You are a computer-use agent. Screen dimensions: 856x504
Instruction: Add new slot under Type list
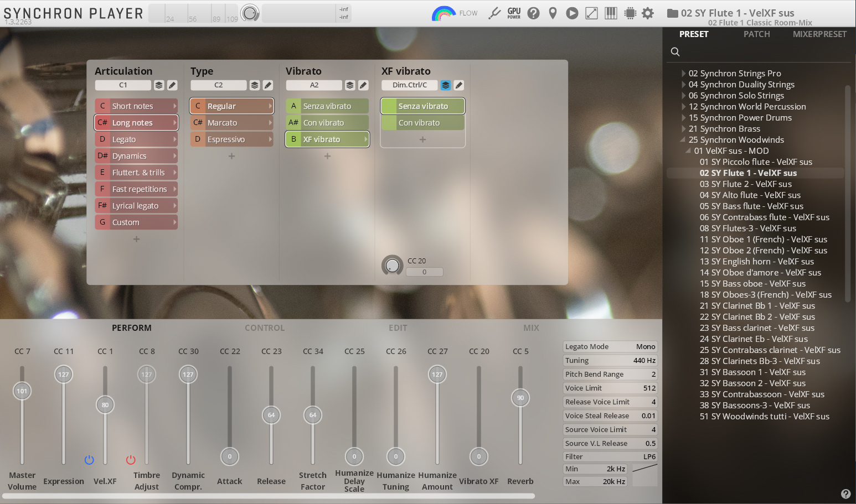point(232,156)
